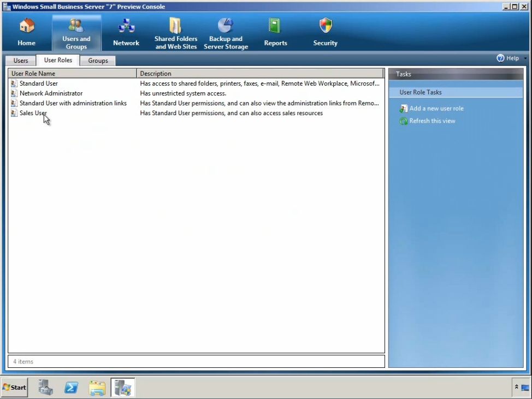The image size is (532, 399).
Task: Click the console title bar icon
Action: [7, 7]
